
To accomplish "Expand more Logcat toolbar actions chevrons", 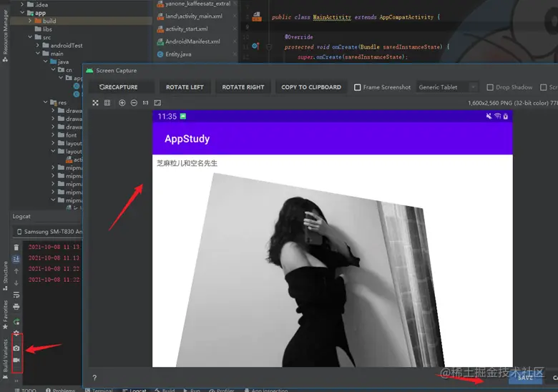I will click(x=16, y=381).
